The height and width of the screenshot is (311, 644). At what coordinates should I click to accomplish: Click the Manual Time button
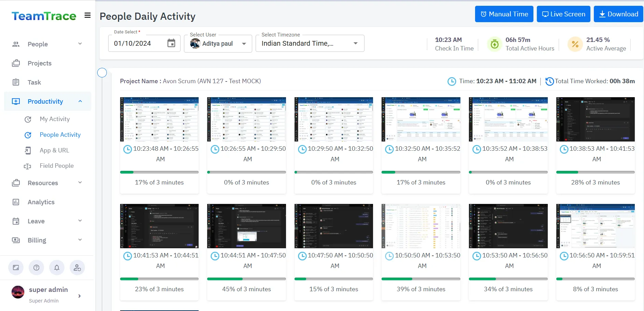tap(504, 14)
